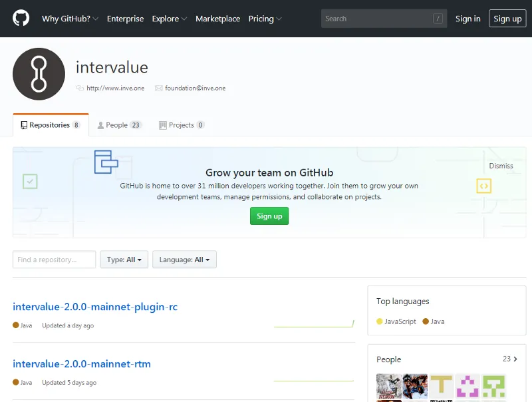Click the envelope icon beside email
Image resolution: width=532 pixels, height=402 pixels.
(x=158, y=89)
